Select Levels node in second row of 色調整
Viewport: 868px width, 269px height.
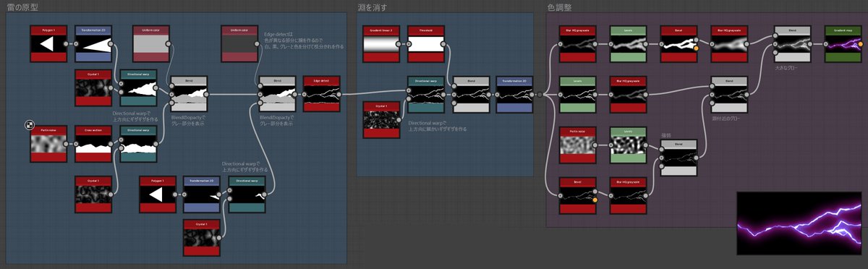point(577,94)
